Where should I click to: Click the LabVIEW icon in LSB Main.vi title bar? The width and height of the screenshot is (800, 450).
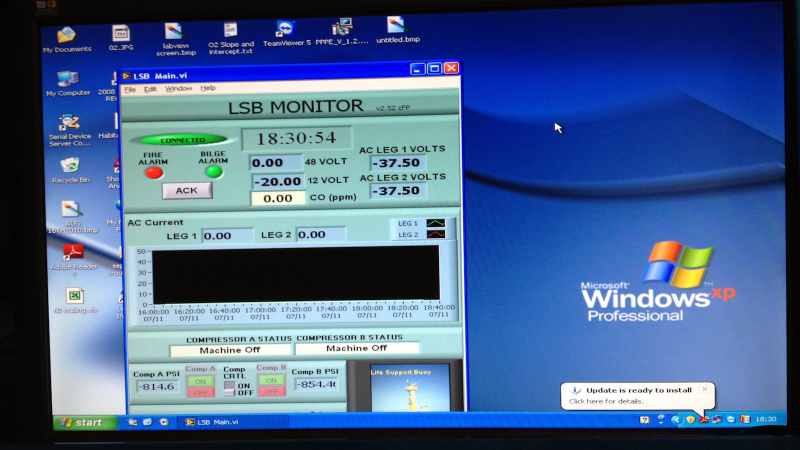tap(126, 76)
